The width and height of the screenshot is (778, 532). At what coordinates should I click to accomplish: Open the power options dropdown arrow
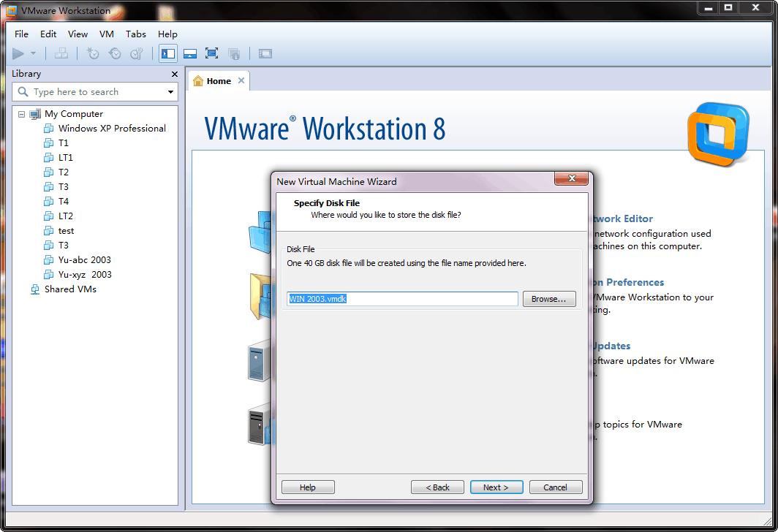point(33,53)
